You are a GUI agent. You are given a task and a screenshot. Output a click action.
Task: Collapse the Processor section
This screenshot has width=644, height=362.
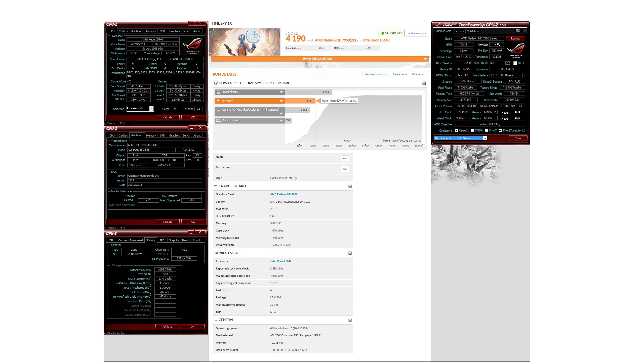coord(350,253)
